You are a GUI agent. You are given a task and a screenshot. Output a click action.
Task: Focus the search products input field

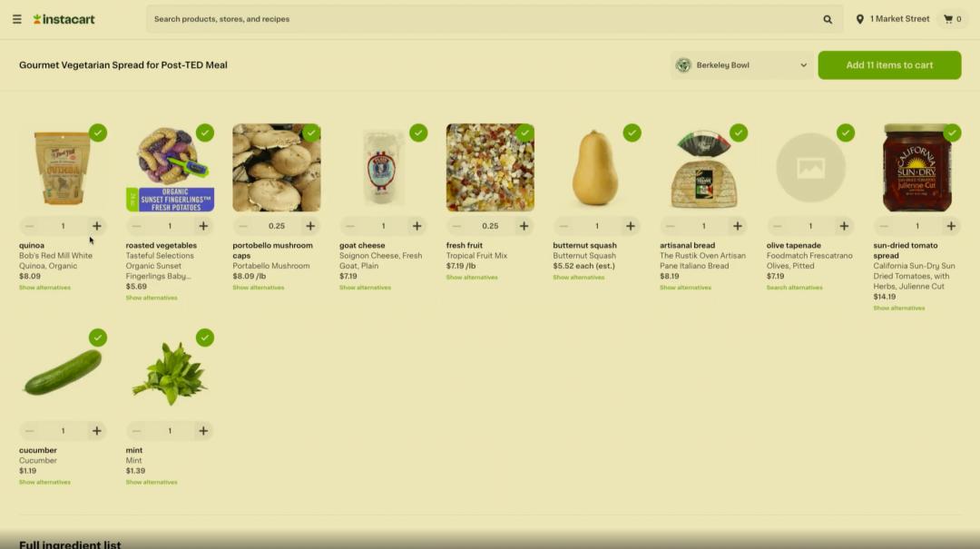point(485,19)
